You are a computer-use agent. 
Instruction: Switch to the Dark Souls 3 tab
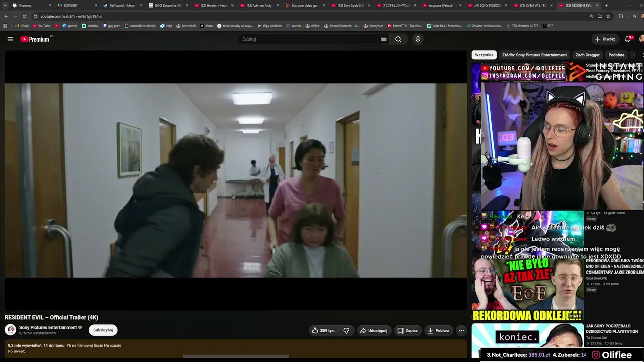(350, 5)
